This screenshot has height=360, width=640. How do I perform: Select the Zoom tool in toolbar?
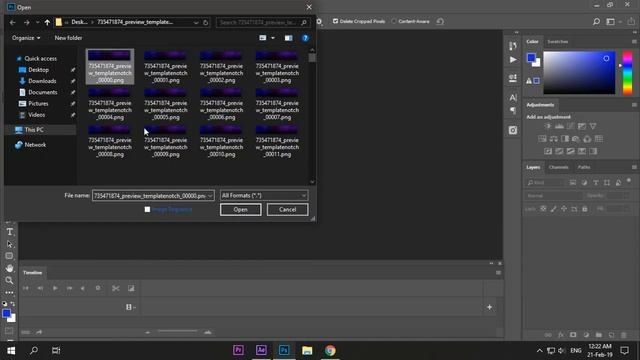click(x=9, y=280)
